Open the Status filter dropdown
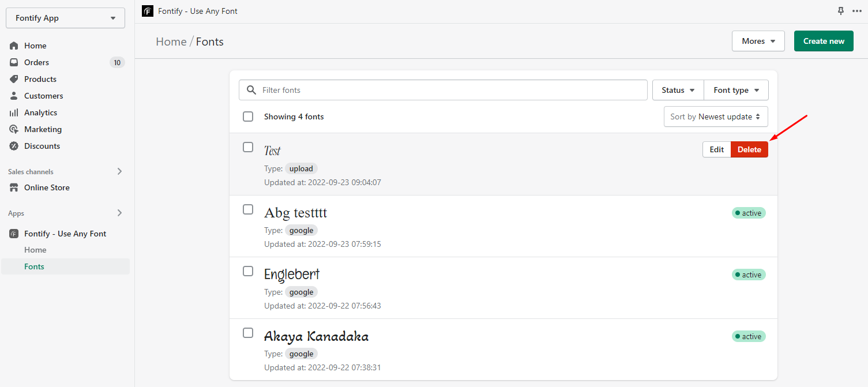Screen dimensions: 868x387 (x=678, y=90)
